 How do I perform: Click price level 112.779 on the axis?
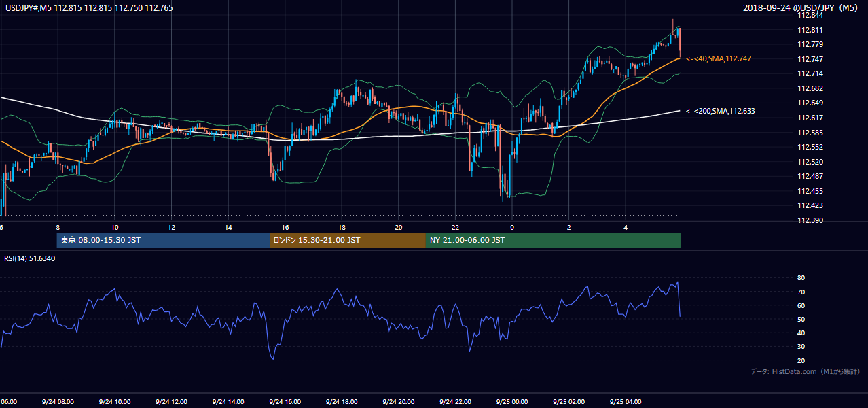point(811,44)
